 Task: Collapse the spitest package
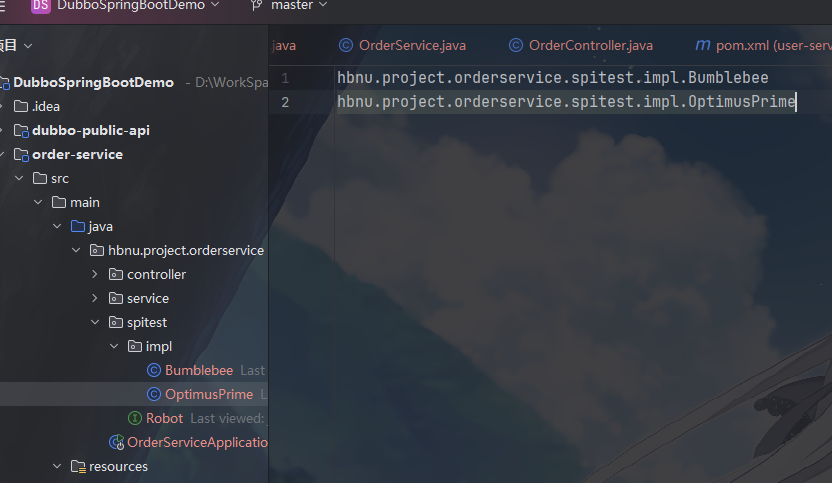95,322
